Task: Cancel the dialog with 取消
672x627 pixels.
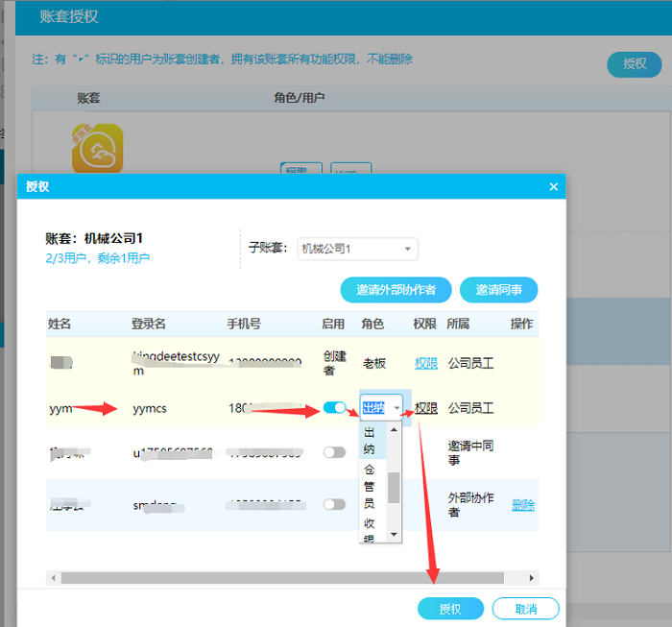Action: click(x=525, y=609)
